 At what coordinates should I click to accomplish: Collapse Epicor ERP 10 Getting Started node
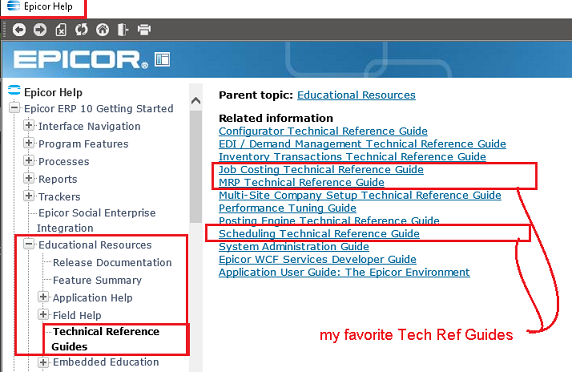(x=15, y=108)
